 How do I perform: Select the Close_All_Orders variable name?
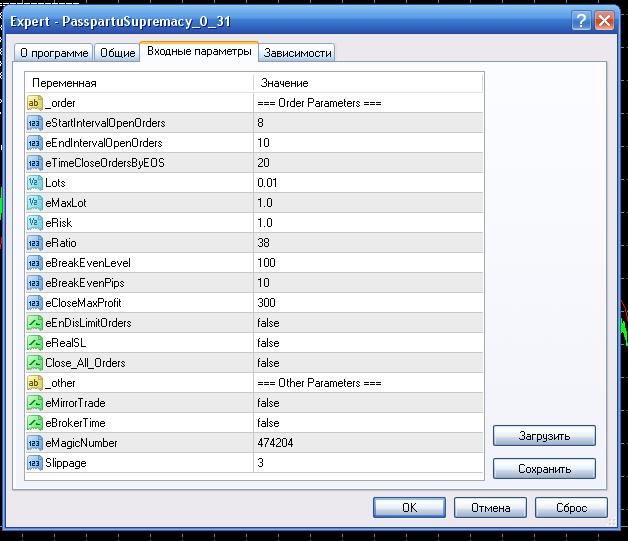[x=85, y=363]
